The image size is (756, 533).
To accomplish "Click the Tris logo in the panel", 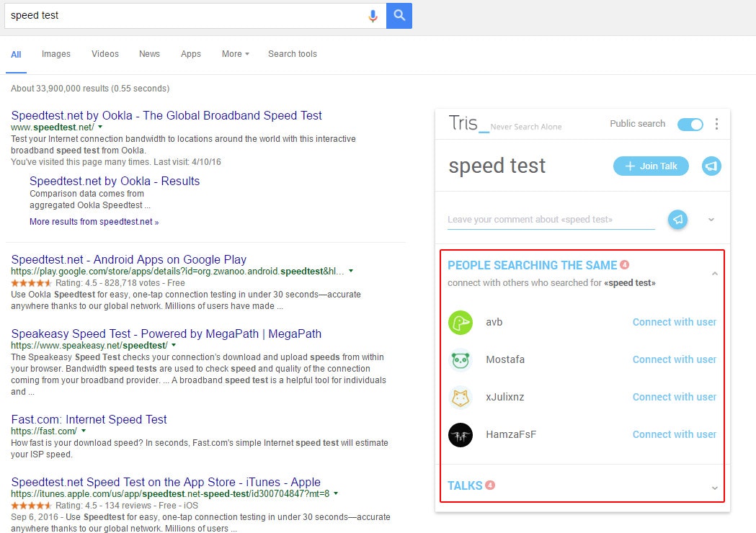I will click(468, 123).
